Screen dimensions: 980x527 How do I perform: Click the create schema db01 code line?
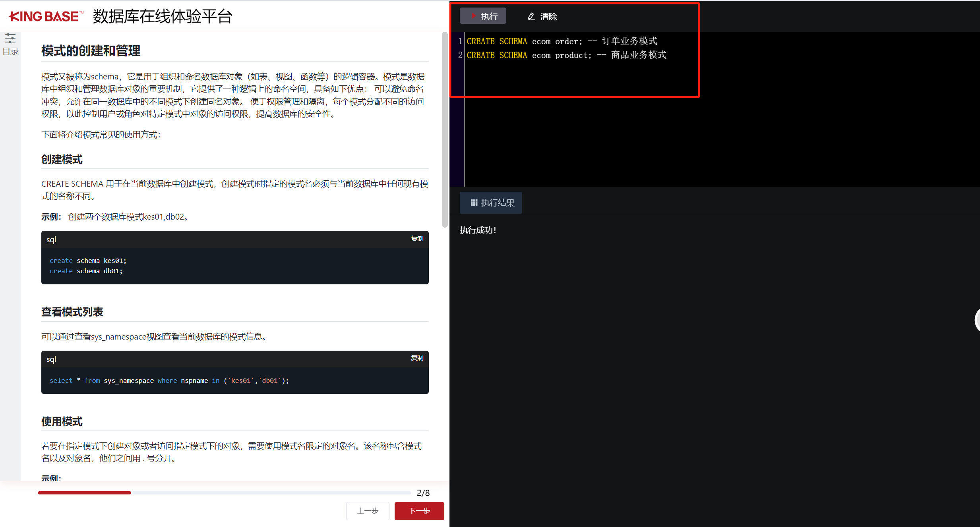point(86,271)
